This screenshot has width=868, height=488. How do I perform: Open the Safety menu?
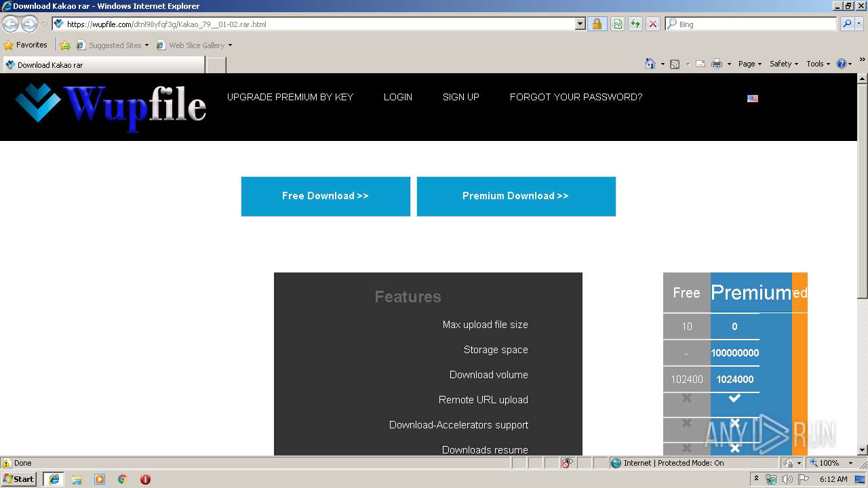(784, 64)
